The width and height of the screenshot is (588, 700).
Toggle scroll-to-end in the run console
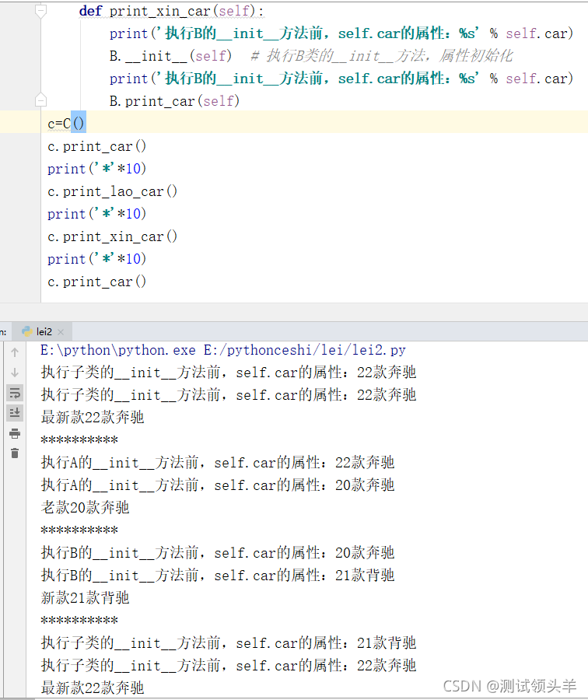coord(14,413)
